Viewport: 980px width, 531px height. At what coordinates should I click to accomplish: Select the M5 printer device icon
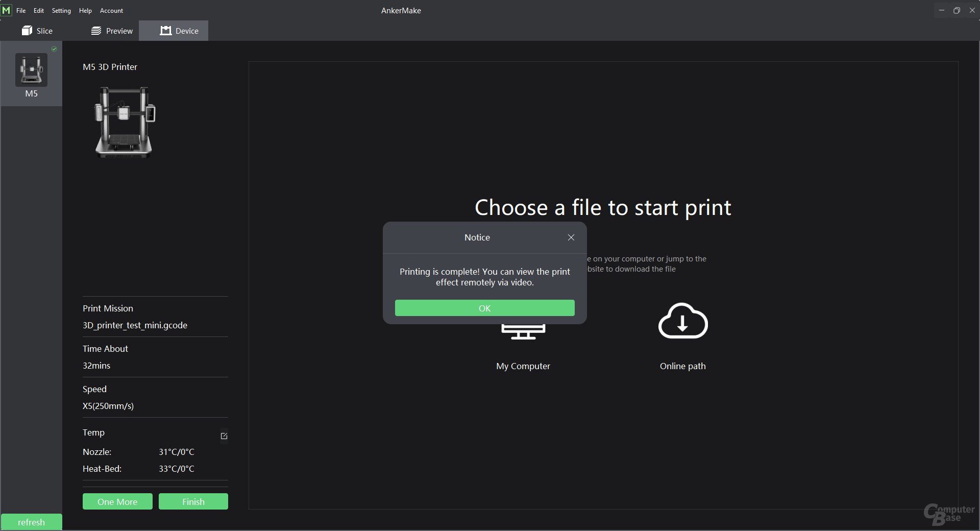coord(31,71)
